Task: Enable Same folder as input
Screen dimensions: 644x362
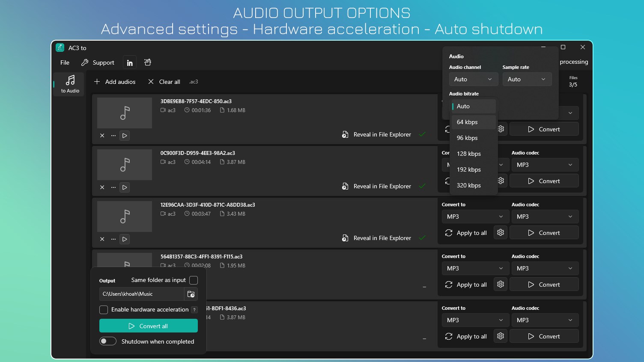Action: point(194,280)
